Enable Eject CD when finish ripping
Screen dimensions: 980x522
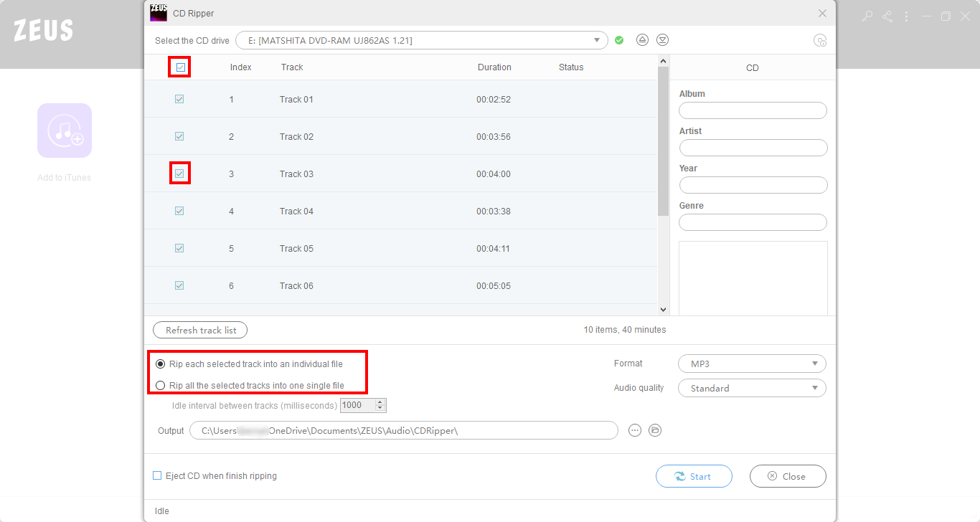157,475
